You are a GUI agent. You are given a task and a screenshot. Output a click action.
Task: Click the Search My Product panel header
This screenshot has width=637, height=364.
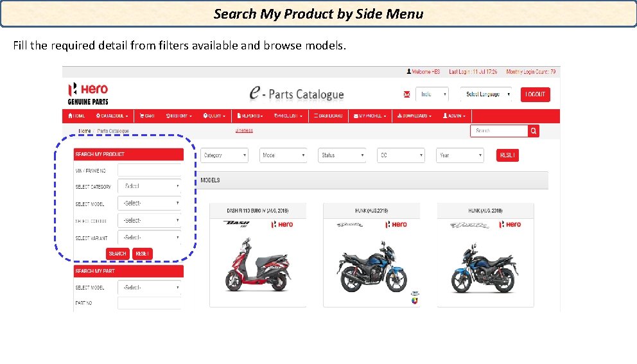coord(128,154)
